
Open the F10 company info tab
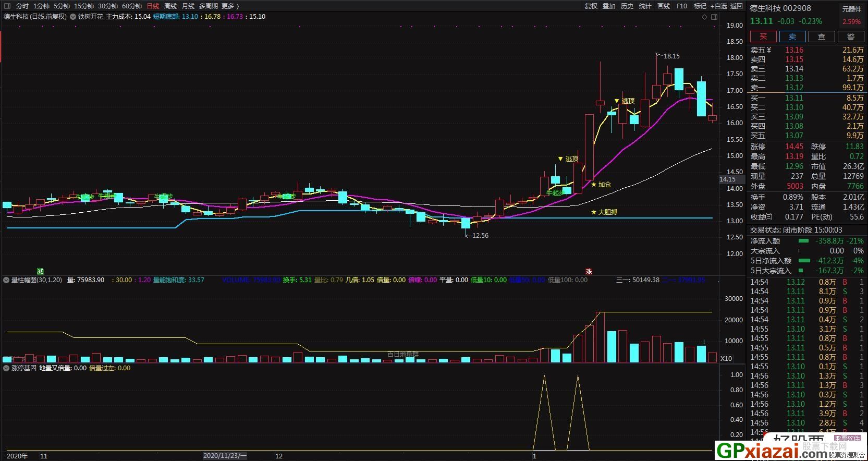(681, 6)
